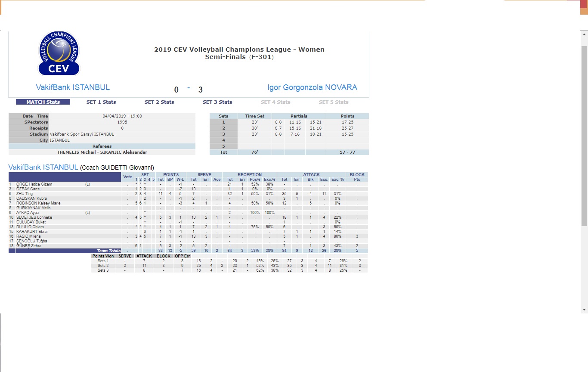This screenshot has height=372, width=588.
Task: Click the 'Sets 2' summary row label
Action: click(x=103, y=266)
